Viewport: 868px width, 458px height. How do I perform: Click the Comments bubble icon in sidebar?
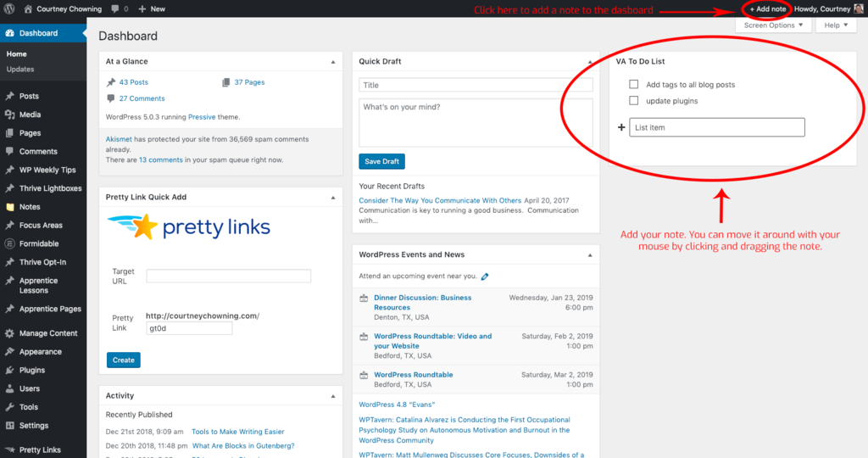click(x=9, y=151)
